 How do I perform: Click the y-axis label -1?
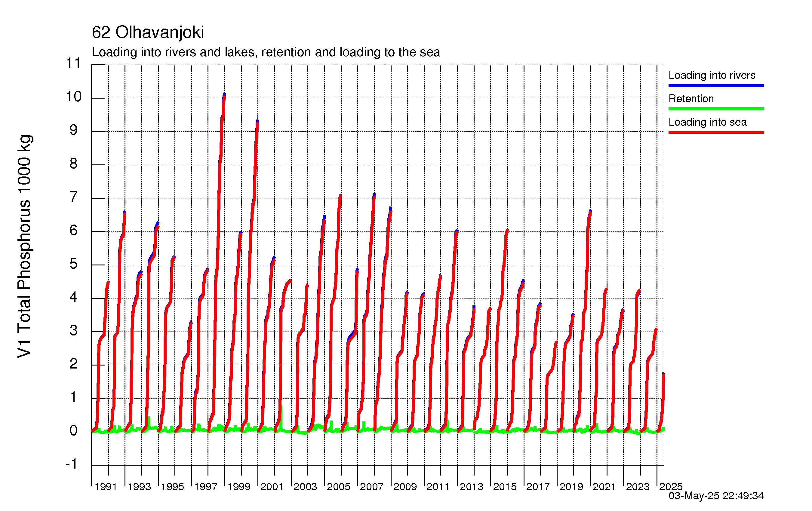click(71, 464)
